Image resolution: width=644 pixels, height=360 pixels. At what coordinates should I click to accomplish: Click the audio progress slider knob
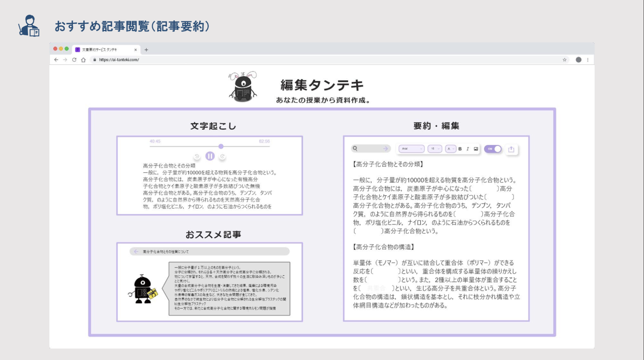click(221, 146)
